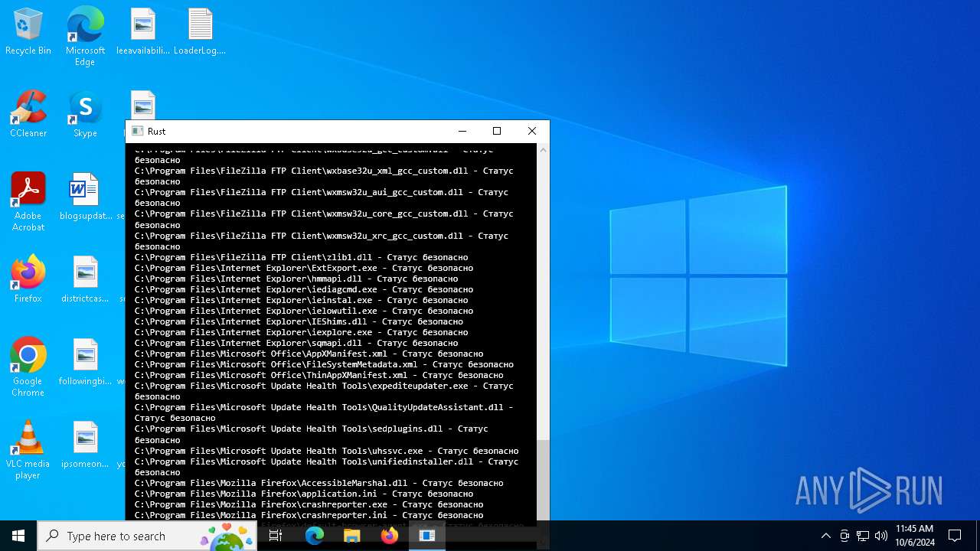The width and height of the screenshot is (980, 551).
Task: Open Firefox desktop shortcut
Action: click(28, 280)
